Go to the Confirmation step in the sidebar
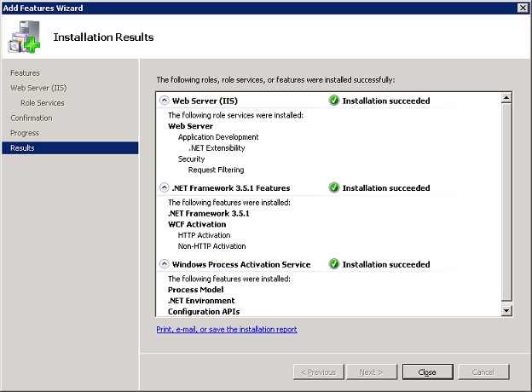The width and height of the screenshot is (532, 392). (32, 118)
